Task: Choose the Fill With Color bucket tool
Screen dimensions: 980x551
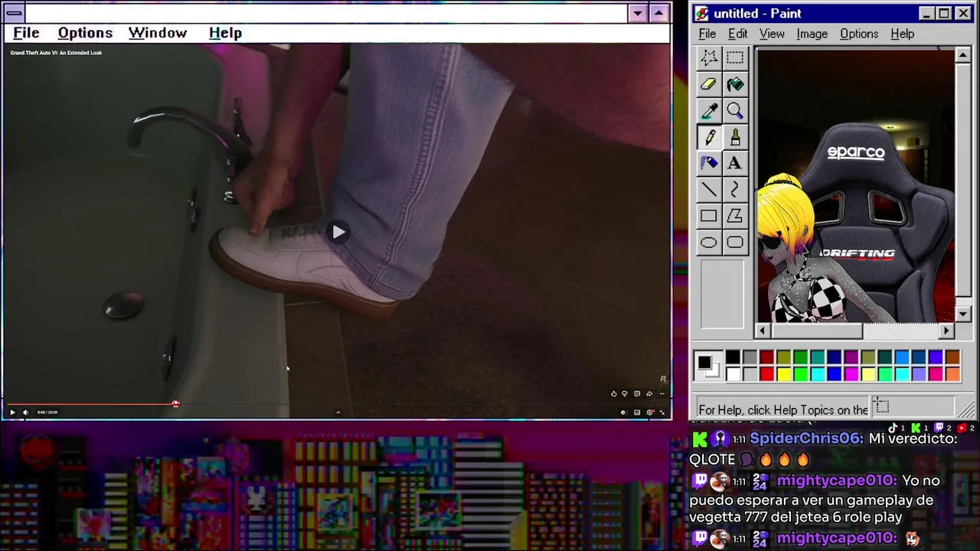Action: (x=735, y=84)
